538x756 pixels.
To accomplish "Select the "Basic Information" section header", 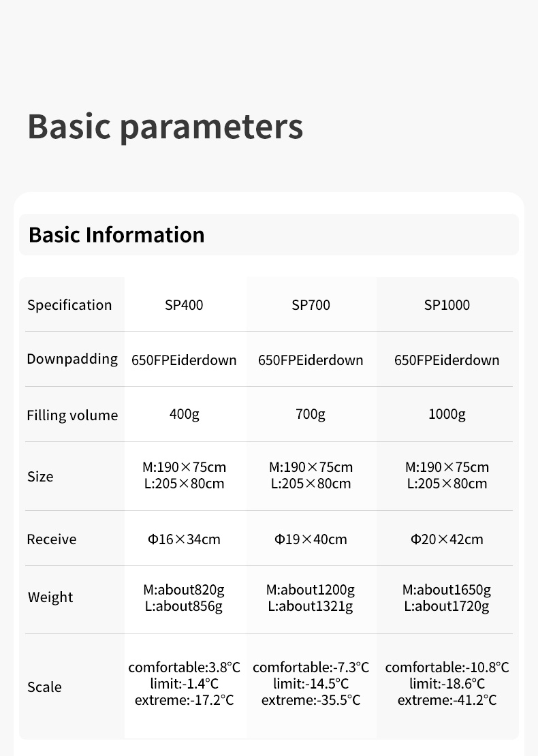I will click(116, 234).
